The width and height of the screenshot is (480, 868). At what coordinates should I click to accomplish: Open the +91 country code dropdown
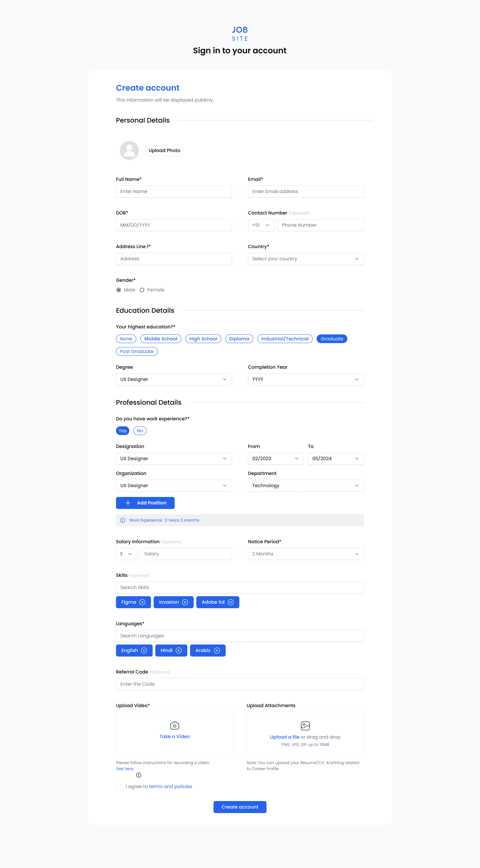261,225
